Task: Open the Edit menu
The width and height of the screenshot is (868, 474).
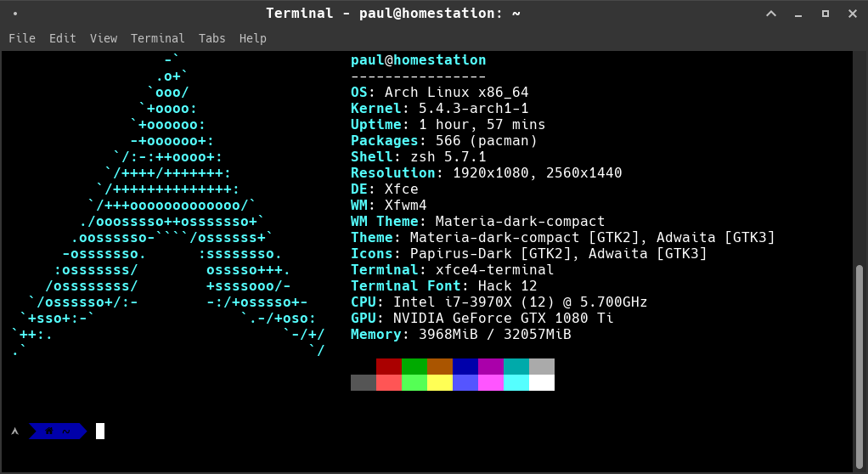Action: pyautogui.click(x=63, y=38)
